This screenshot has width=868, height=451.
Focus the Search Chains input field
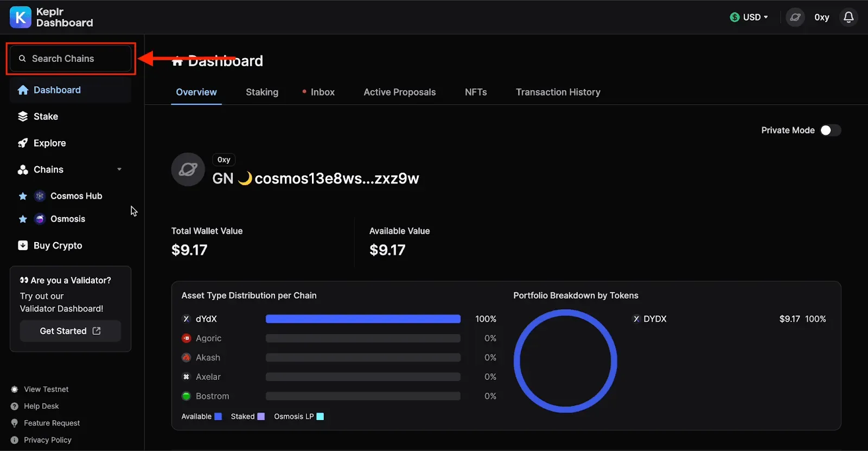point(71,59)
